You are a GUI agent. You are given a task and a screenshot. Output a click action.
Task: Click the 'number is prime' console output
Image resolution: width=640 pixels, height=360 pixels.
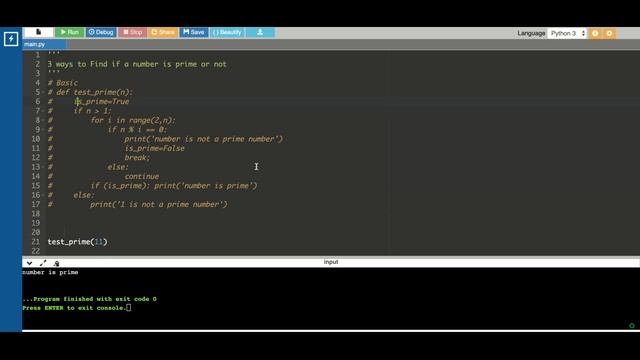[x=50, y=272]
